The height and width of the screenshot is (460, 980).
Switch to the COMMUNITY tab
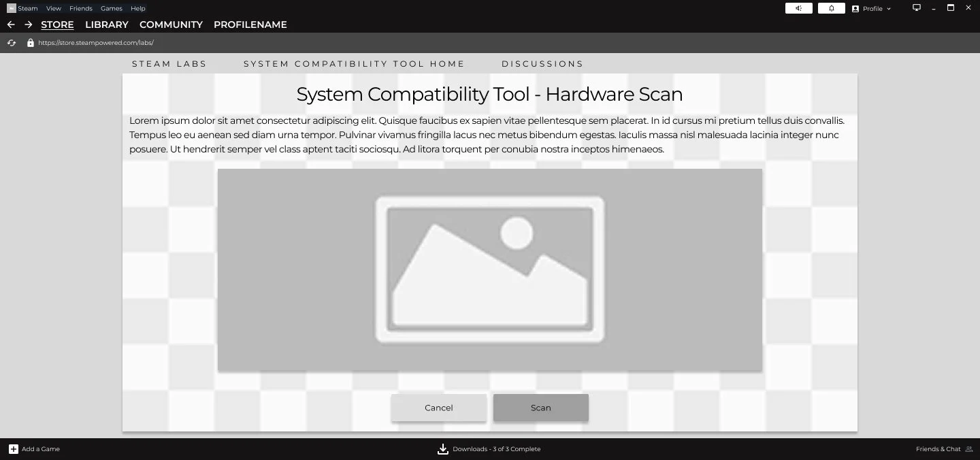pos(171,24)
